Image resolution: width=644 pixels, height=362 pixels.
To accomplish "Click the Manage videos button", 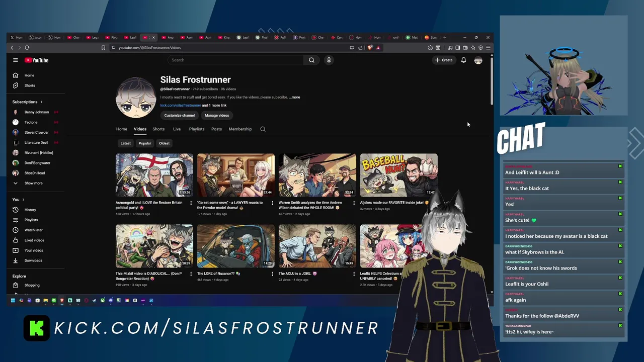I will (217, 116).
